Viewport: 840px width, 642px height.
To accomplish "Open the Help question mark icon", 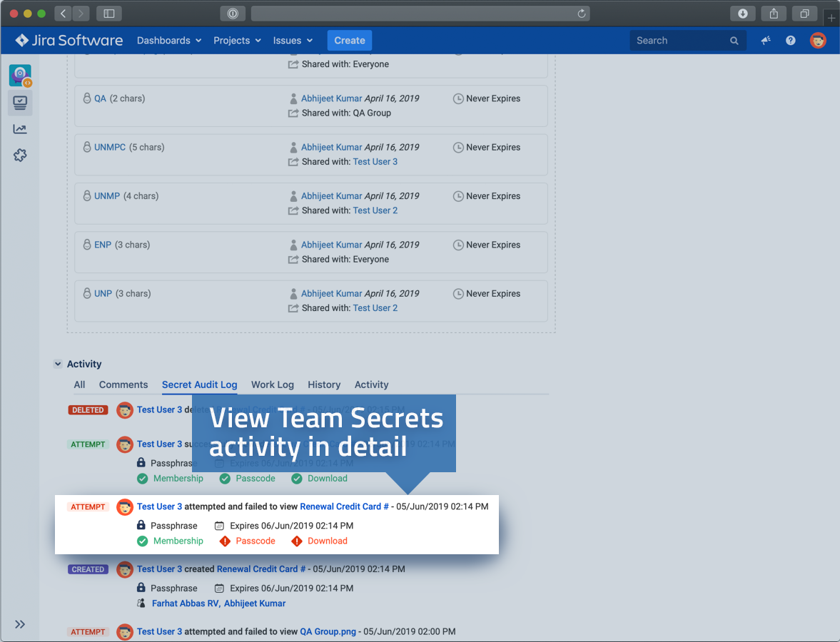I will (790, 40).
